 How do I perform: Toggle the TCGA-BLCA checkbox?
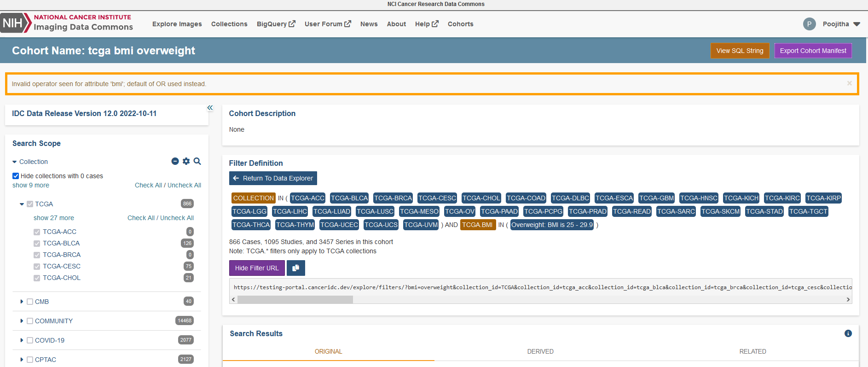click(x=37, y=244)
